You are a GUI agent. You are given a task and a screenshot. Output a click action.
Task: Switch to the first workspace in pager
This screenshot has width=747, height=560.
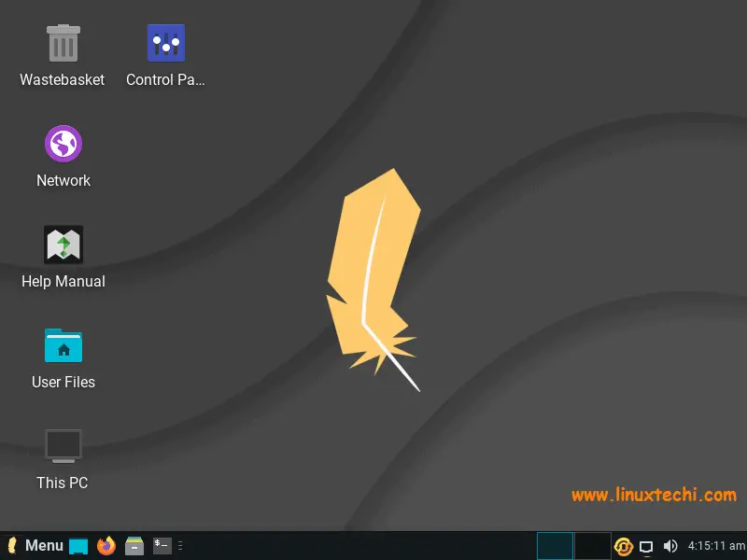point(555,546)
